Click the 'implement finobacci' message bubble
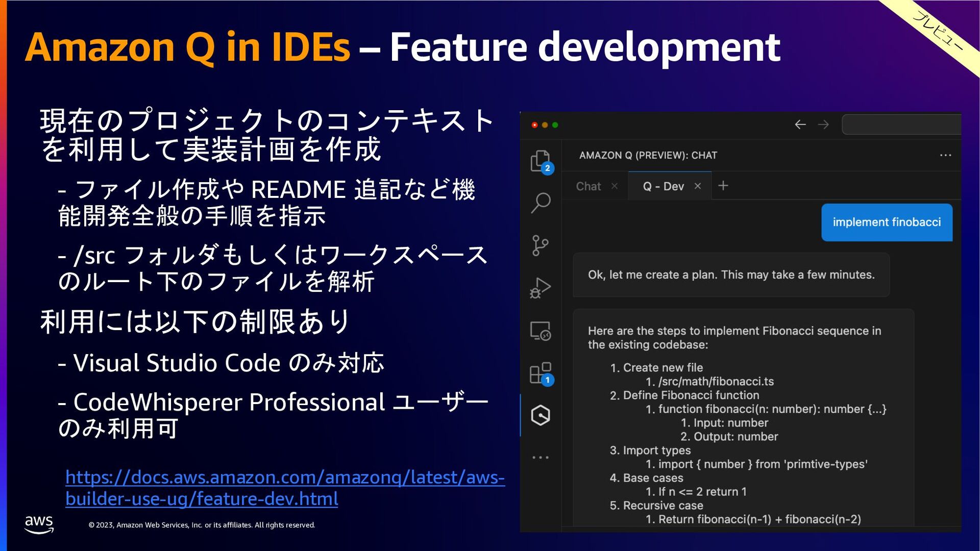Image resolution: width=980 pixels, height=551 pixels. click(887, 222)
